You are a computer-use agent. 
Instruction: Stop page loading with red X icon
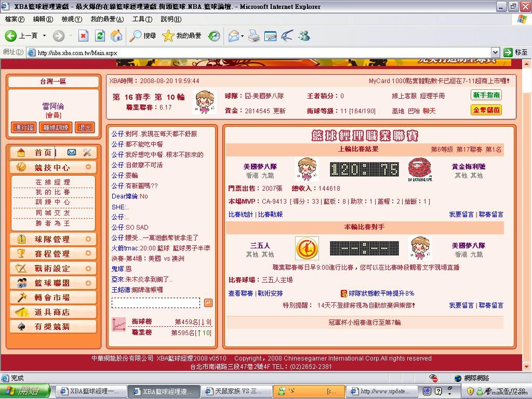[x=83, y=36]
